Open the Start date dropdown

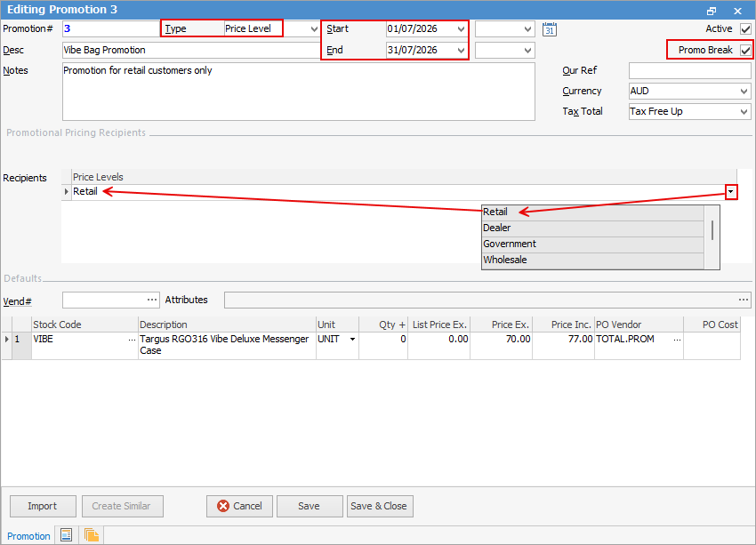[x=461, y=29]
